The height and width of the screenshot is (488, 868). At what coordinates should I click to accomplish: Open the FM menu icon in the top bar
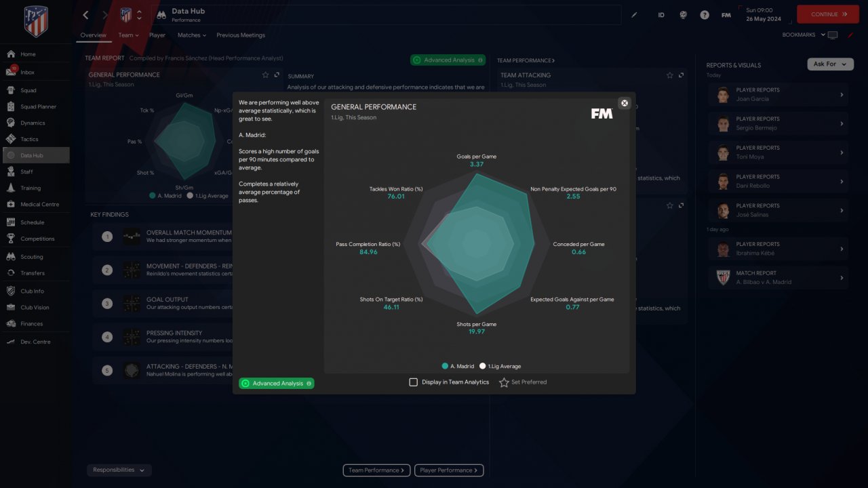(x=726, y=15)
